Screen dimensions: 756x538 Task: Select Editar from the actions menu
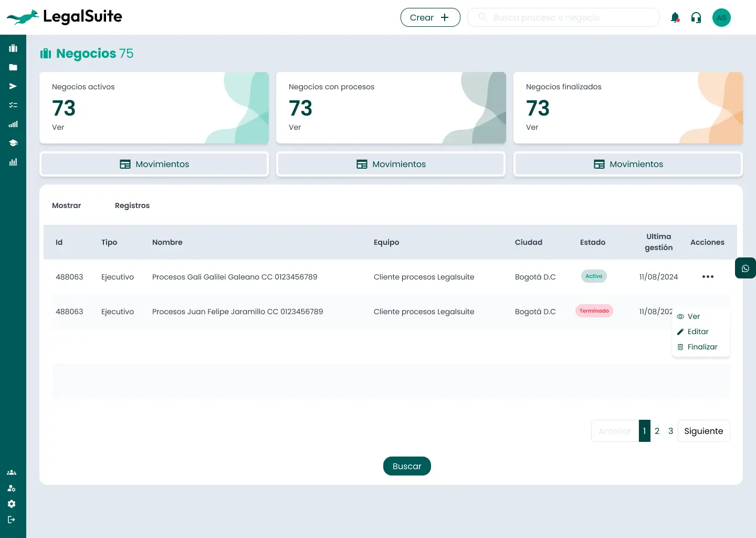click(x=698, y=332)
